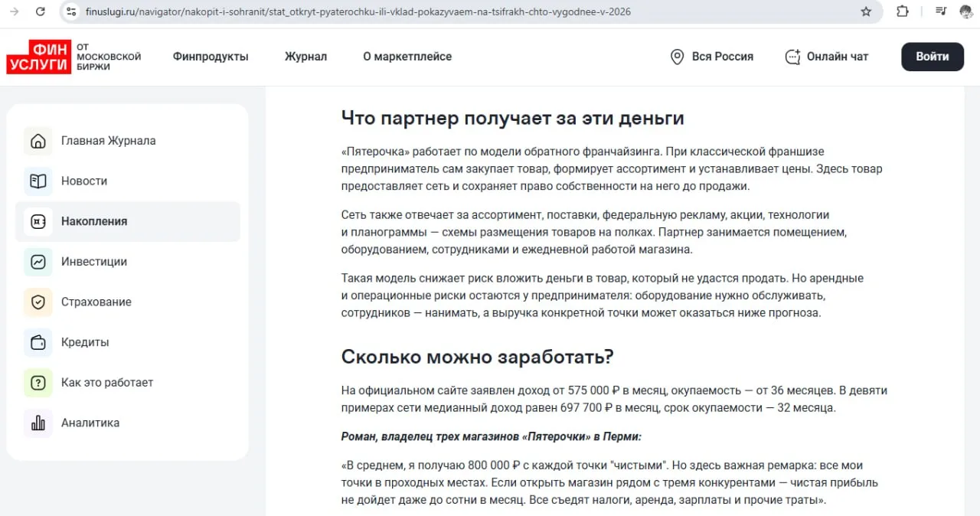Click the Финуслуги red logo
Screen dimensions: 980x516
coord(39,57)
